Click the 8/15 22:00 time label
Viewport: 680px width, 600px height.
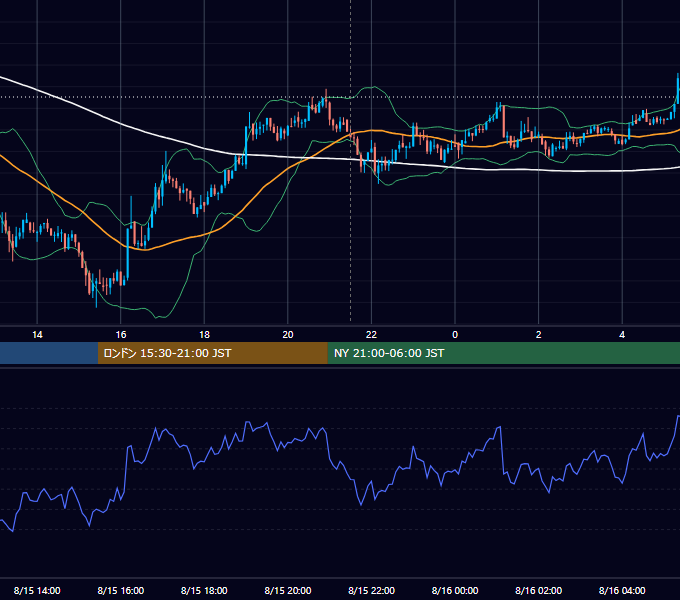point(372,590)
